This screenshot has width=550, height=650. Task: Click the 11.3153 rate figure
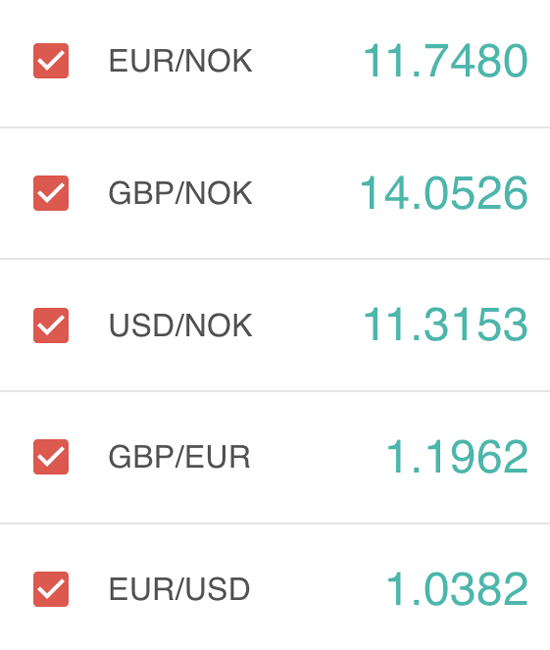coord(446,325)
